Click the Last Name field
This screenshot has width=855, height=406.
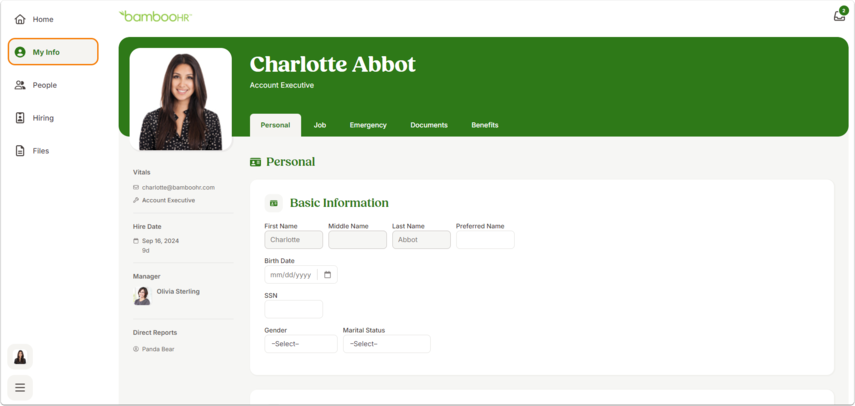[421, 240]
